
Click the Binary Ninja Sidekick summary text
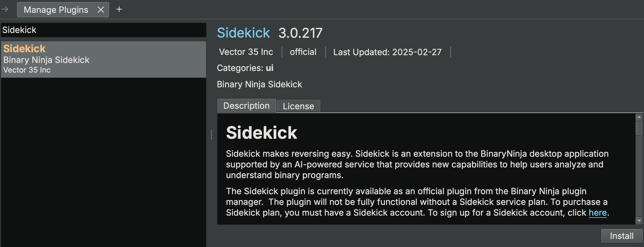tap(259, 84)
